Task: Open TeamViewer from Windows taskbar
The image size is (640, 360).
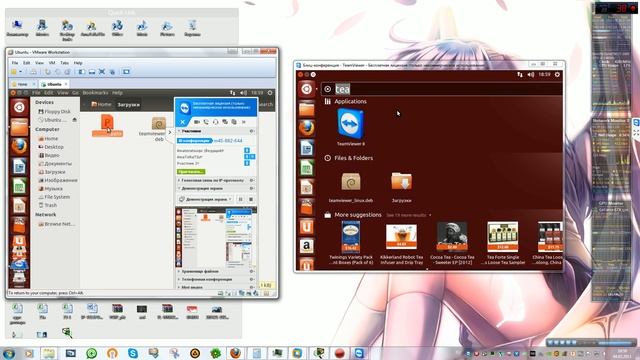Action: (x=359, y=353)
